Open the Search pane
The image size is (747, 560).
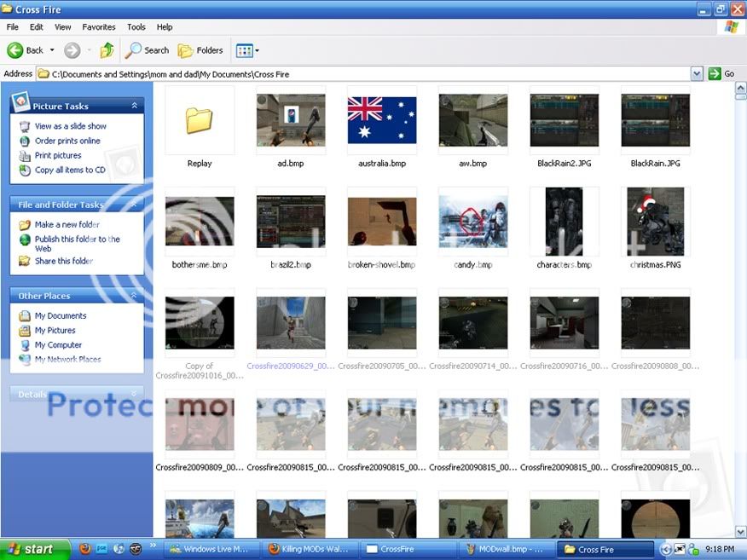tap(147, 49)
